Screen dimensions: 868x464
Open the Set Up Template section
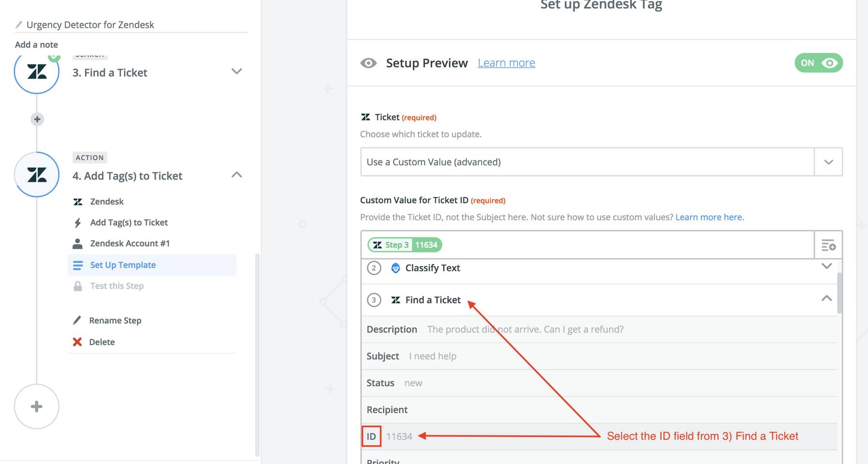(x=123, y=265)
